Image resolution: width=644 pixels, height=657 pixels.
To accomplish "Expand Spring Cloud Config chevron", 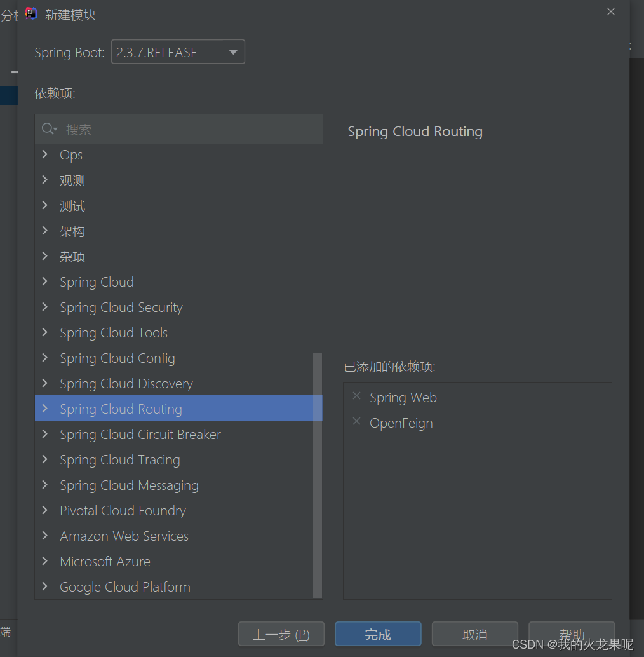I will click(45, 358).
